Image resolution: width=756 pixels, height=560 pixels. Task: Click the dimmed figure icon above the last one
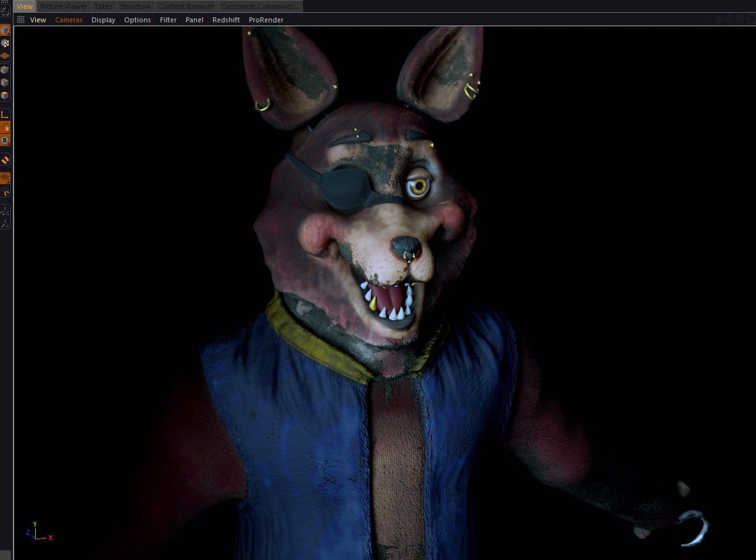[5, 210]
